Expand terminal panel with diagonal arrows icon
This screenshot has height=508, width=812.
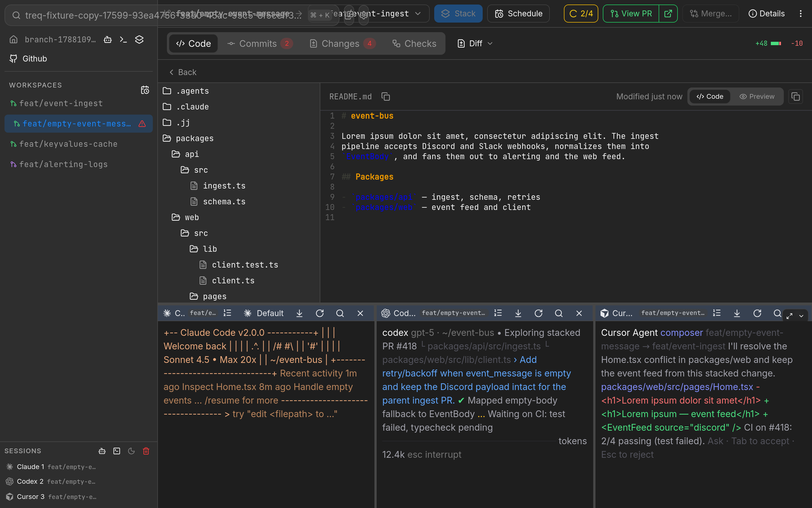[x=789, y=316]
